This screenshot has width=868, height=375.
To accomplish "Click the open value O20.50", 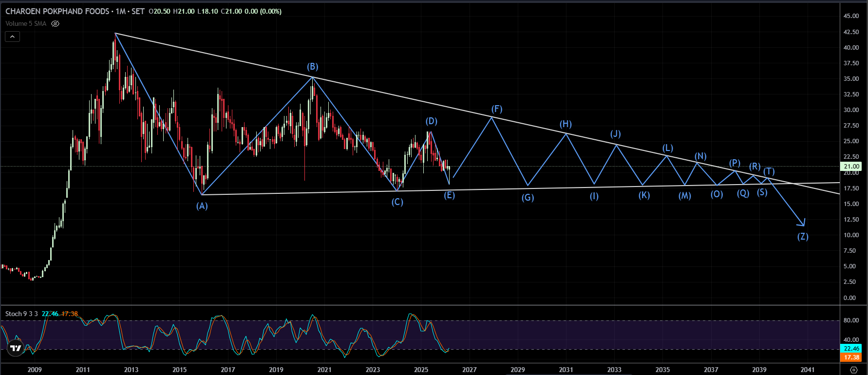I will (x=159, y=11).
